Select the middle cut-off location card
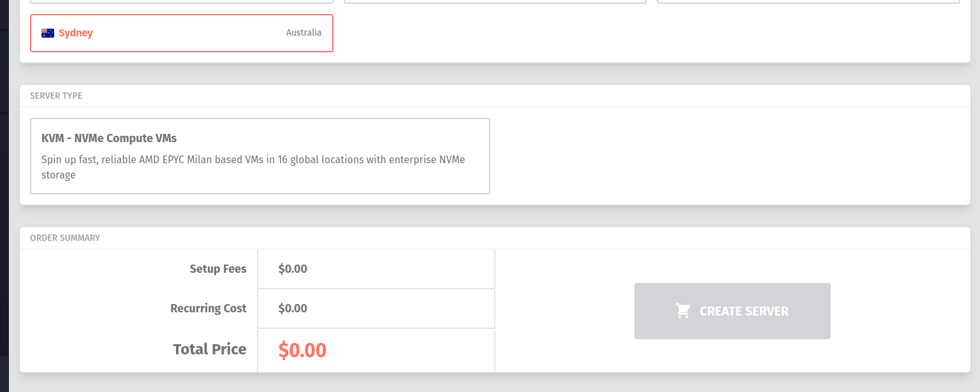The width and height of the screenshot is (980, 392). [495, 1]
